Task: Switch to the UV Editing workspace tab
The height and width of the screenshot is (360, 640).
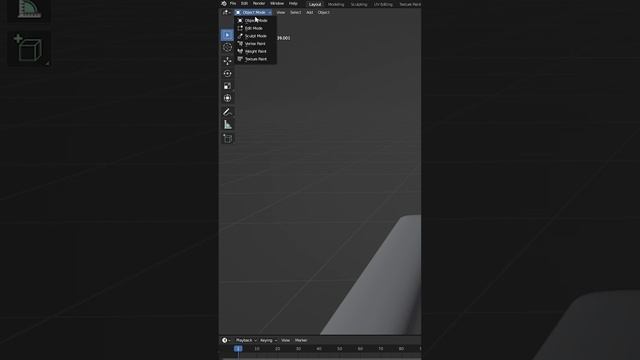Action: click(x=383, y=4)
